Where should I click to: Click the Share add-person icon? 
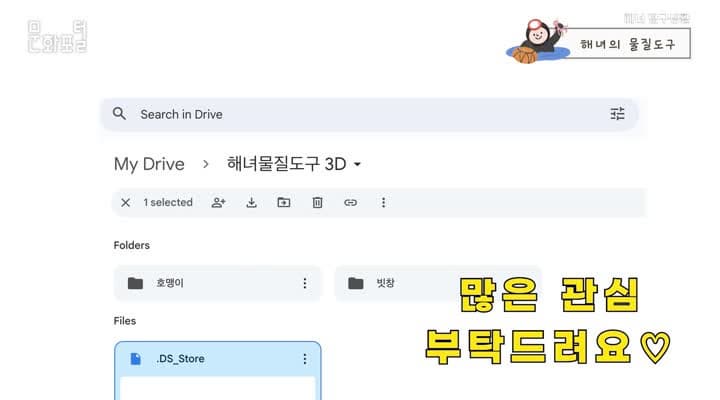tap(219, 203)
